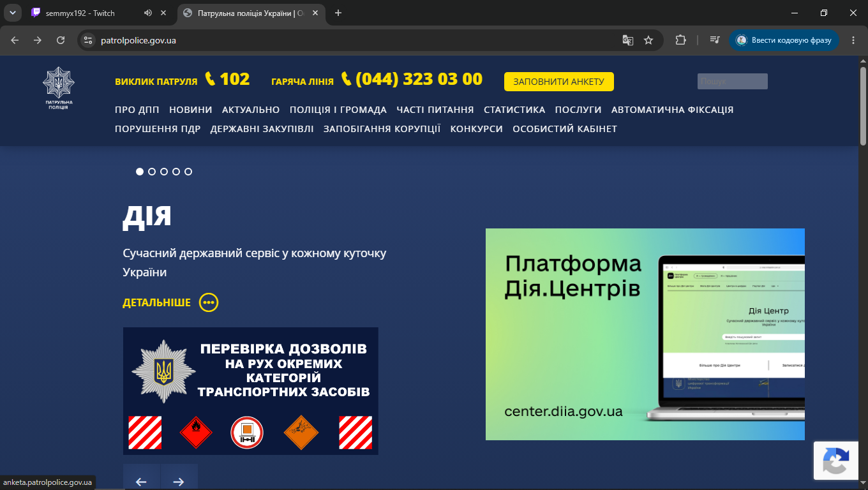Viewport: 868px width, 490px height.
Task: Open АВТОМАТИЧНА ФІКСАЦІЯ menu item
Action: (673, 110)
